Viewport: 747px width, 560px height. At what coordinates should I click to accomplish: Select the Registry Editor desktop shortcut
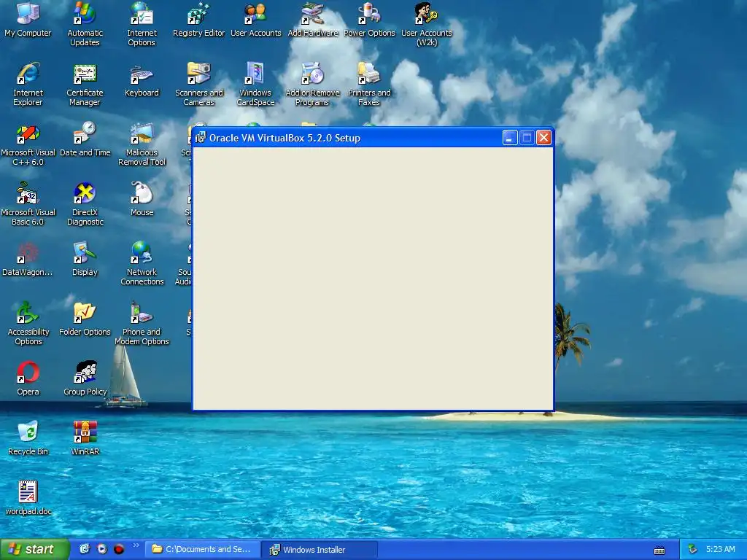click(198, 20)
